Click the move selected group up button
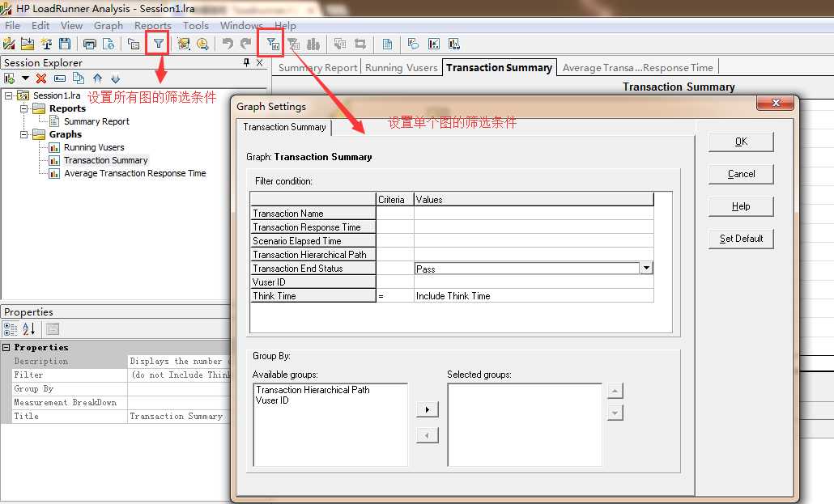834x504 pixels. tap(615, 392)
